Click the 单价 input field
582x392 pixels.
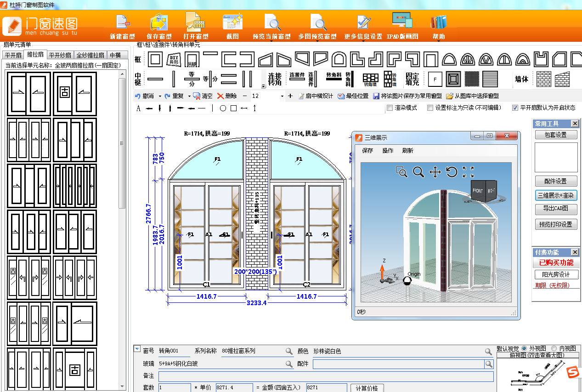tap(234, 388)
